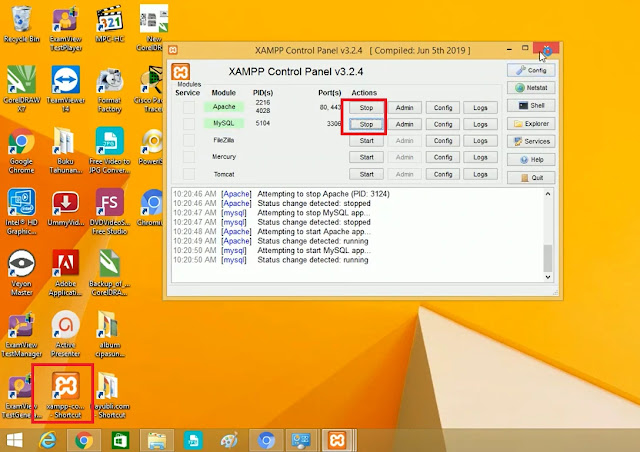Open the Buku Tahunan folder
The height and width of the screenshot is (452, 640).
[66, 150]
